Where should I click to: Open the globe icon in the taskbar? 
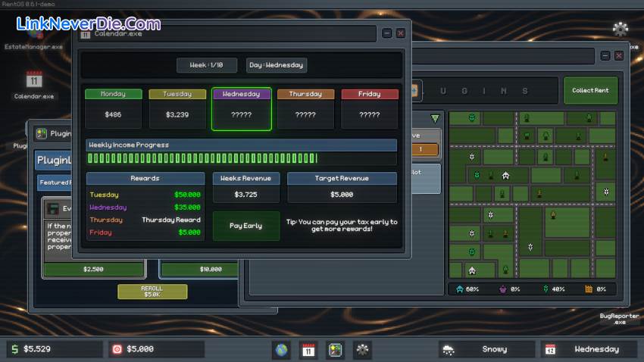(281, 349)
